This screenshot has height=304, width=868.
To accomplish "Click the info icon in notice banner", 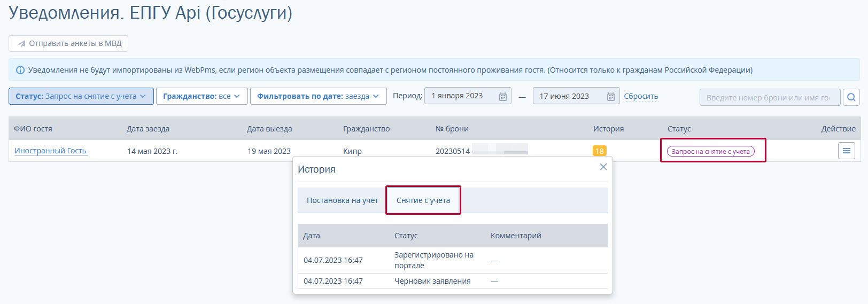I will pyautogui.click(x=20, y=70).
